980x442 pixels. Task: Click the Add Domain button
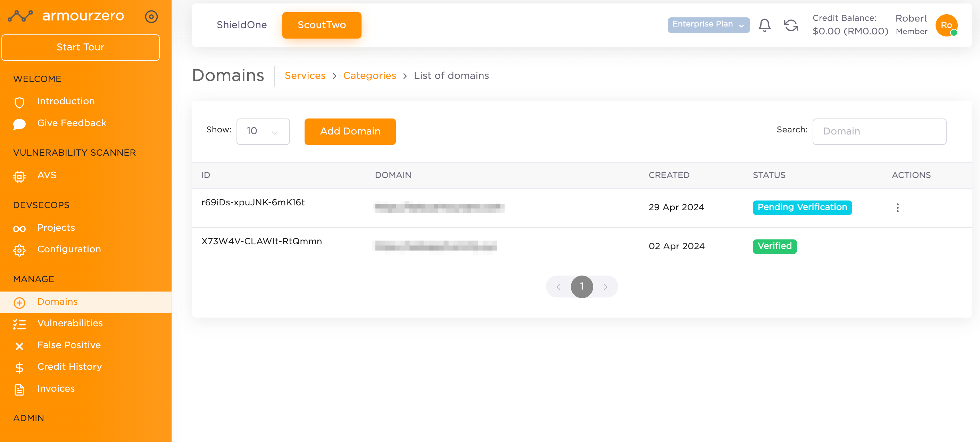coord(350,131)
